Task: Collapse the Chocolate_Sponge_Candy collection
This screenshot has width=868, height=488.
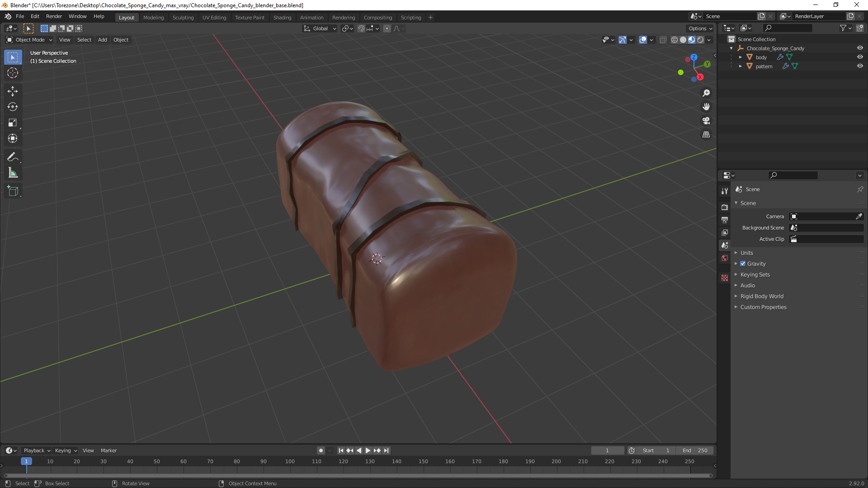Action: pyautogui.click(x=731, y=48)
